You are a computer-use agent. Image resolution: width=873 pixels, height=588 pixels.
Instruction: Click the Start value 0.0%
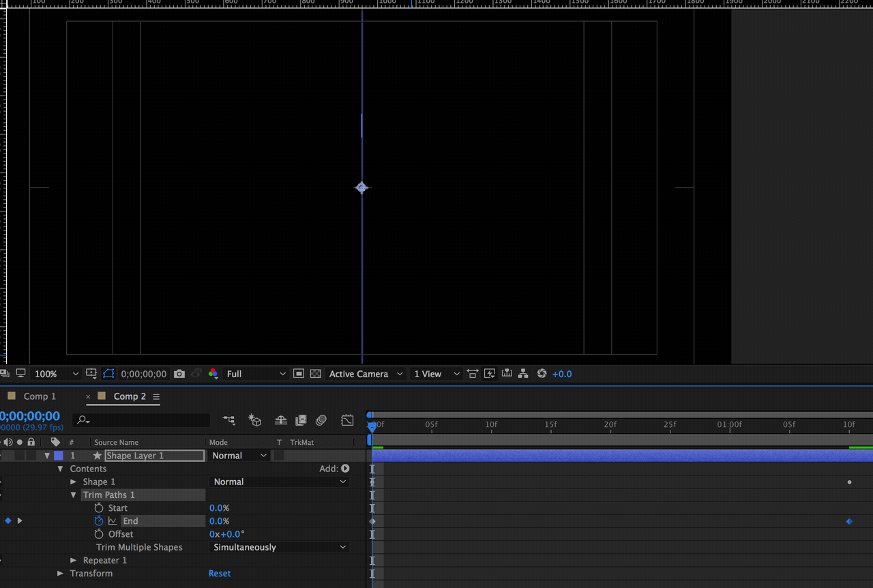coord(219,508)
